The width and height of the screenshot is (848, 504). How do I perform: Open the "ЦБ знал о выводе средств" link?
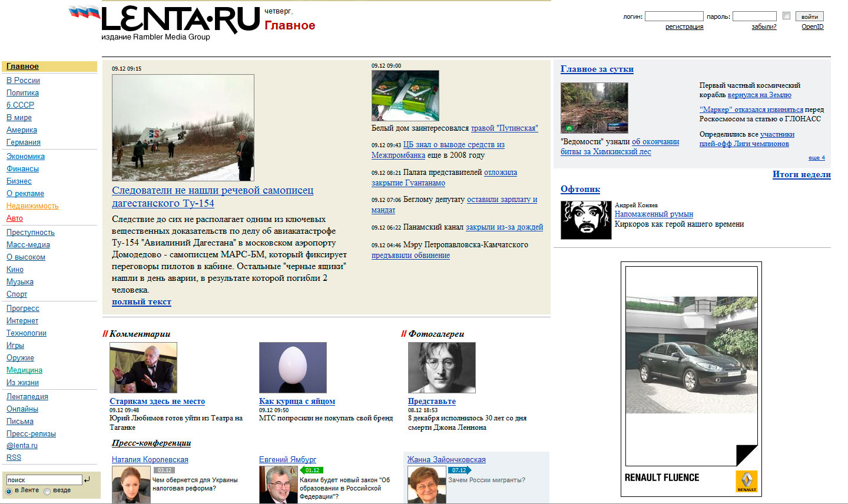pyautogui.click(x=438, y=150)
